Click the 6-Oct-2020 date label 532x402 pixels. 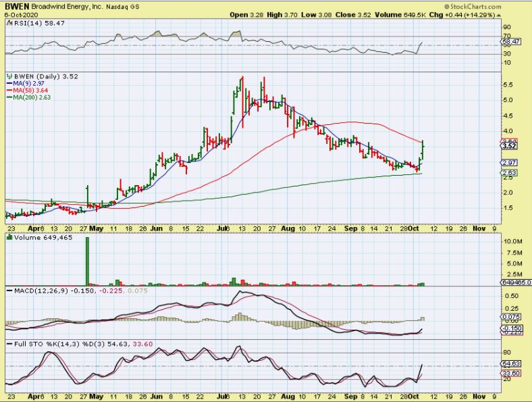tap(21, 15)
